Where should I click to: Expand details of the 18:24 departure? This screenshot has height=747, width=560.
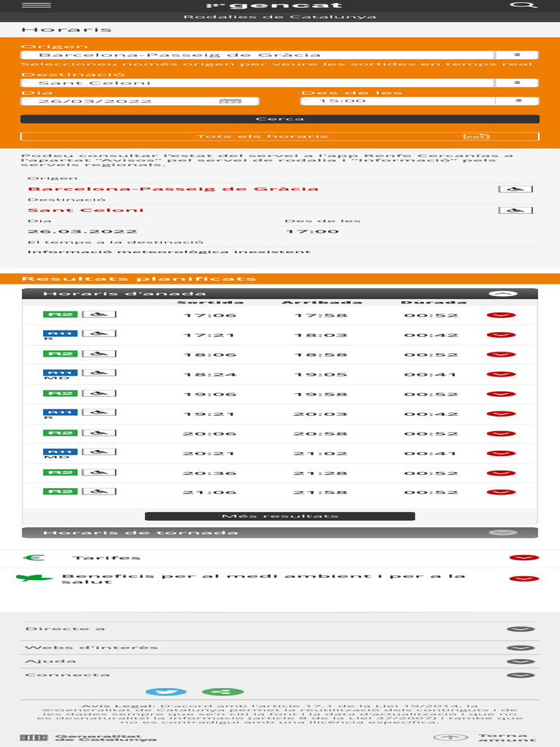[501, 374]
